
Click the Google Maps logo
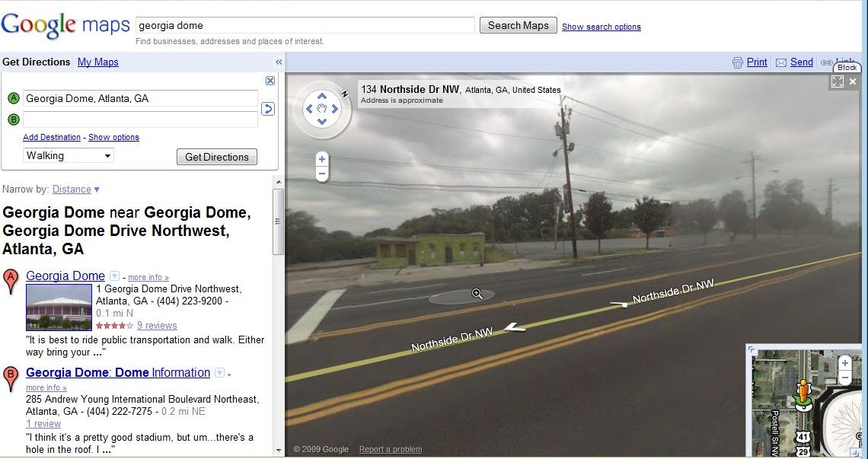click(65, 25)
